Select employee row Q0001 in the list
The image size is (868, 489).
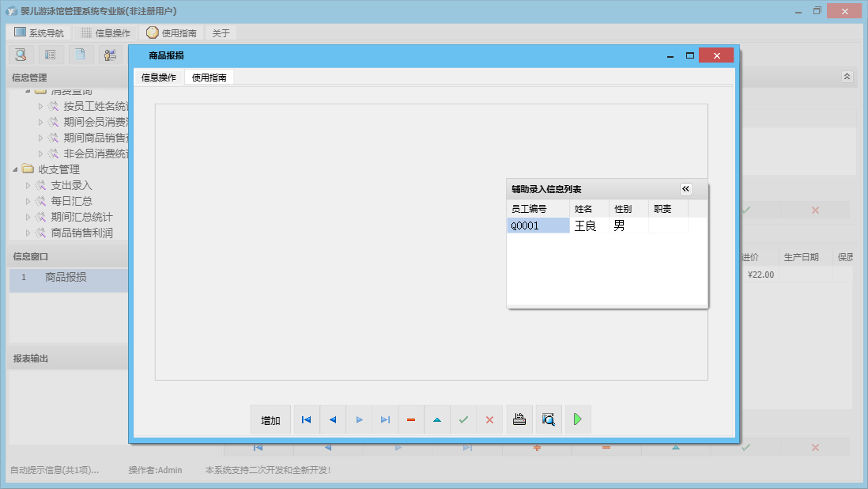[x=538, y=226]
